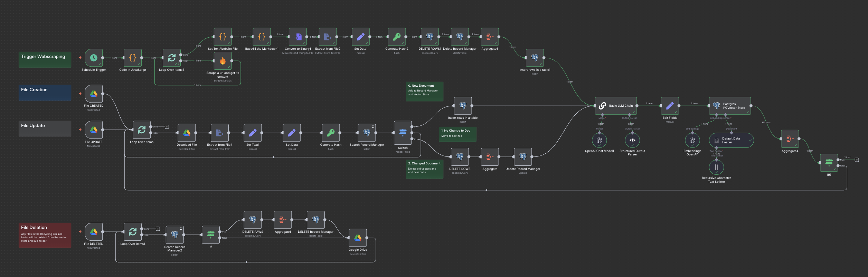Click the Loop Over Items1 node
868x277 pixels.
[133, 232]
